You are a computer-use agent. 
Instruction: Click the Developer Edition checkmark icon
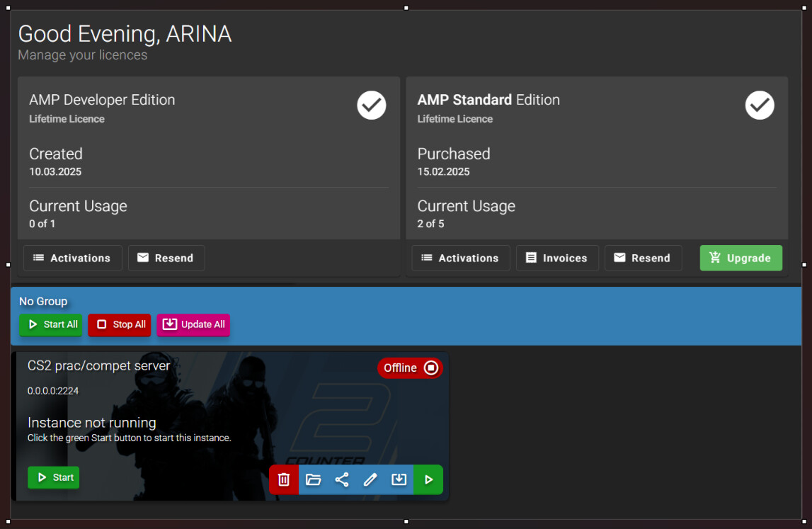pos(371,106)
